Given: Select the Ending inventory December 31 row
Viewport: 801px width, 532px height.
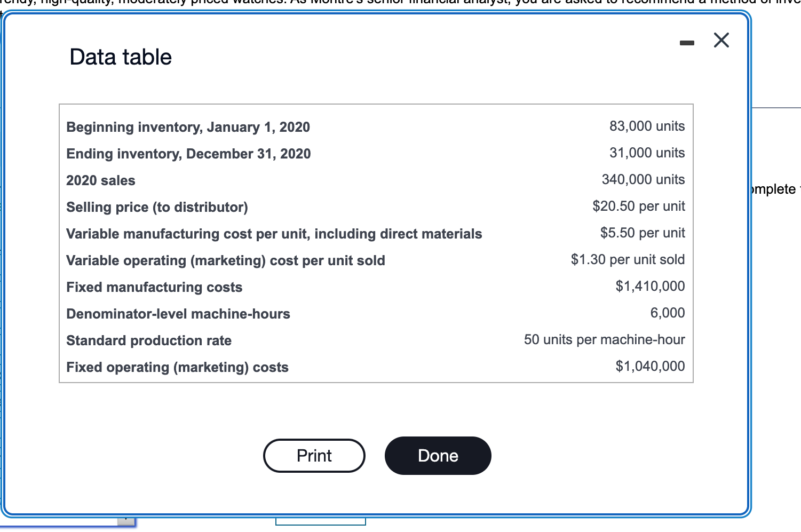Looking at the screenshot, I should tap(188, 154).
